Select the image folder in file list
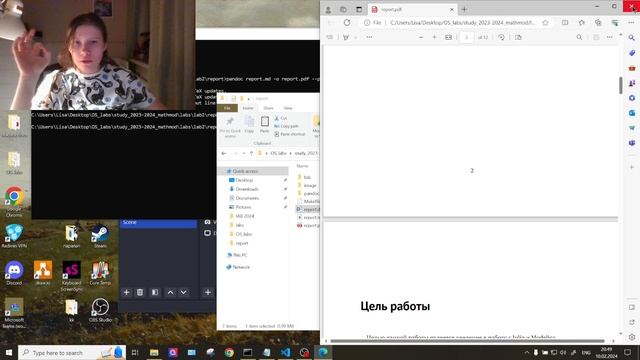 click(x=307, y=185)
